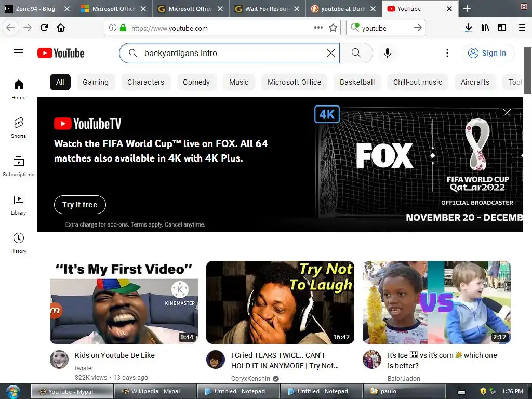
Task: Open Subscriptions in the sidebar
Action: coord(19,166)
